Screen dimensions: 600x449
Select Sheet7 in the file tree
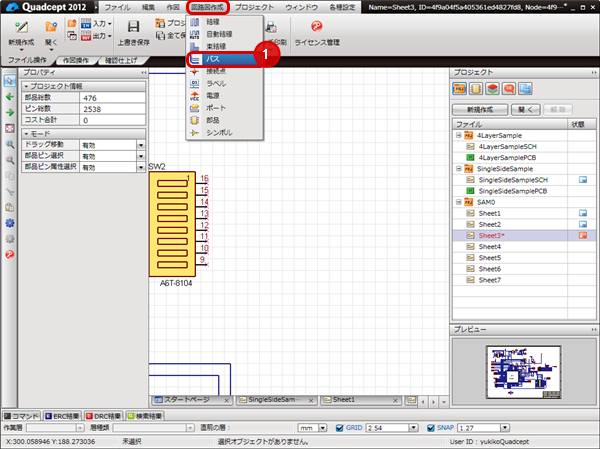click(x=489, y=280)
